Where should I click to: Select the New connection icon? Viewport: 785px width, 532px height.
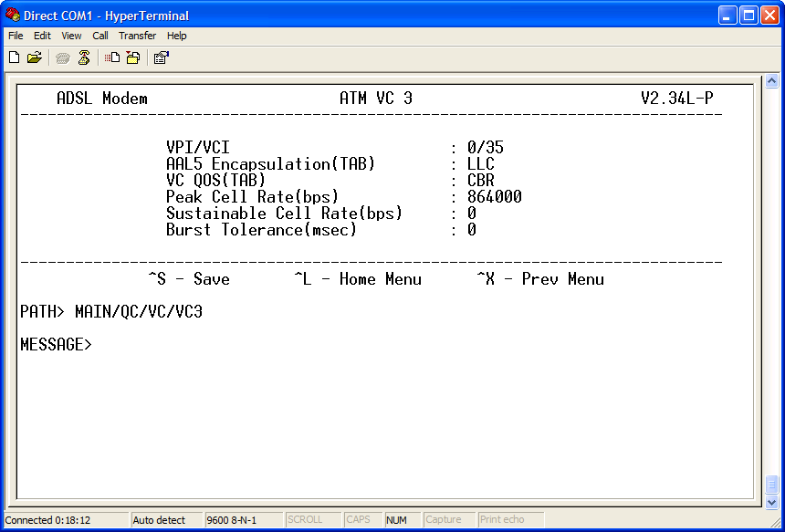[x=14, y=57]
